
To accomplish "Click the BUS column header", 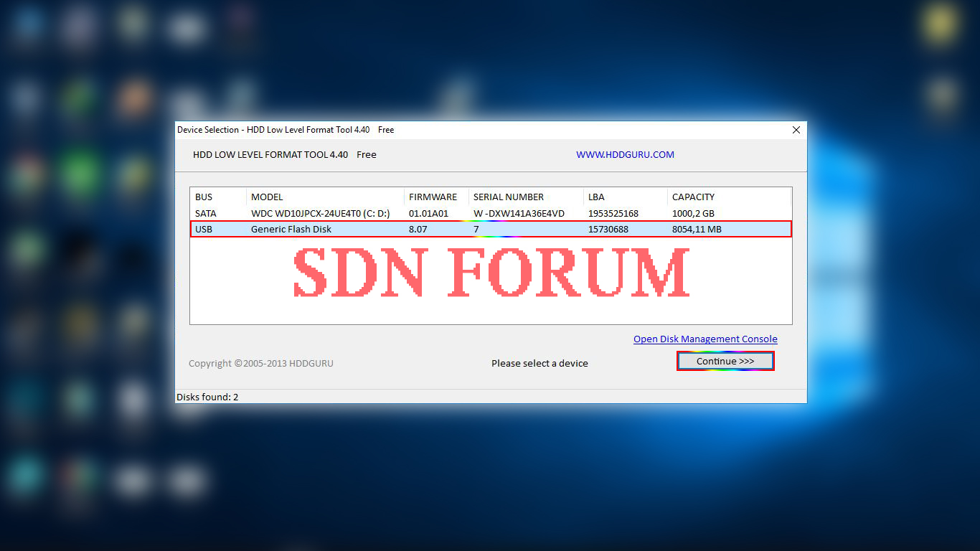I will (204, 197).
